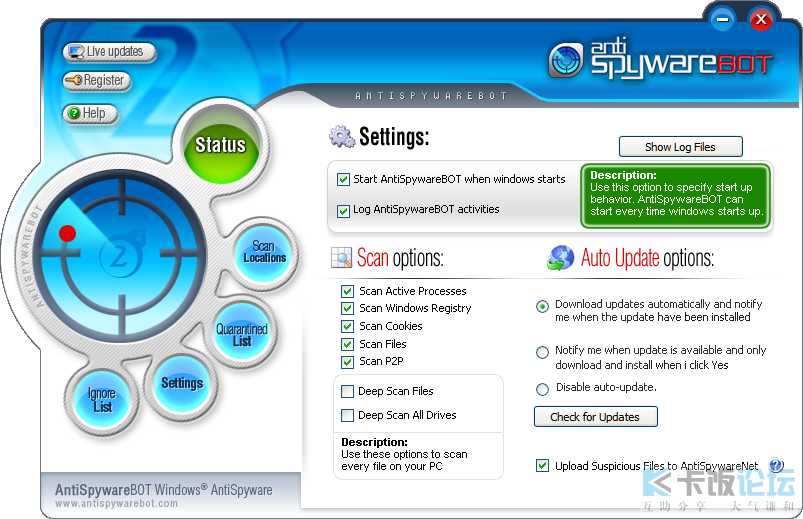The image size is (803, 519).
Task: Enable Deep Scan All Drives
Action: (347, 415)
